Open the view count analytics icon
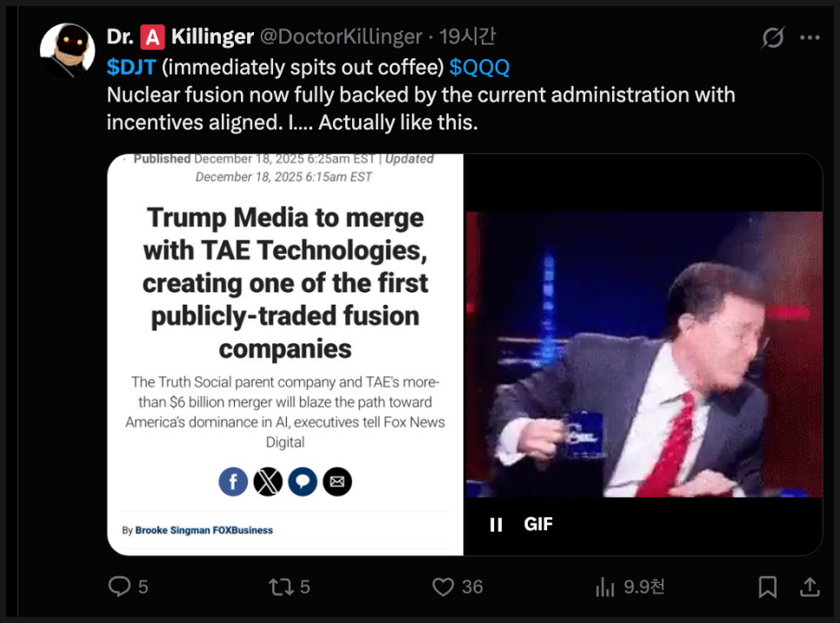840x623 pixels. point(605,587)
